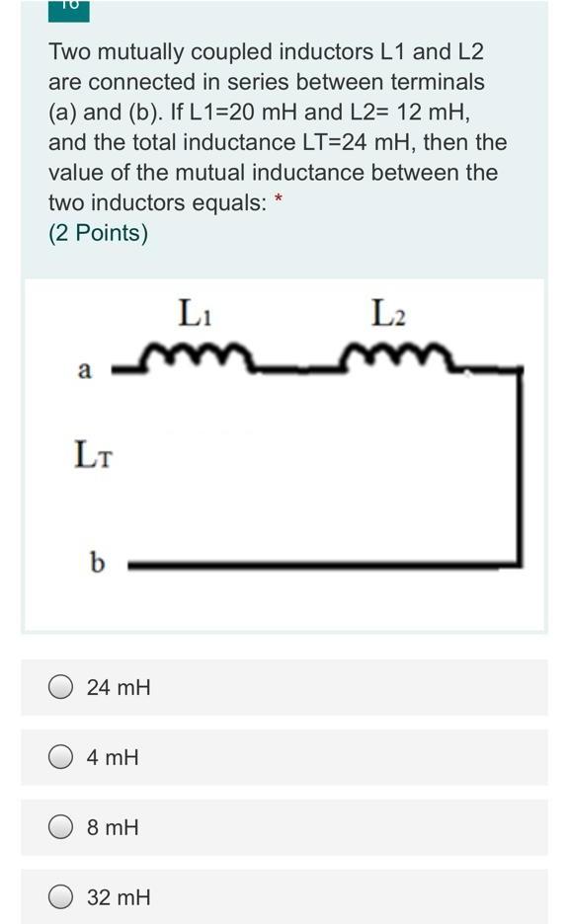
Task: Select the 4 mH answer option
Action: coord(61,755)
